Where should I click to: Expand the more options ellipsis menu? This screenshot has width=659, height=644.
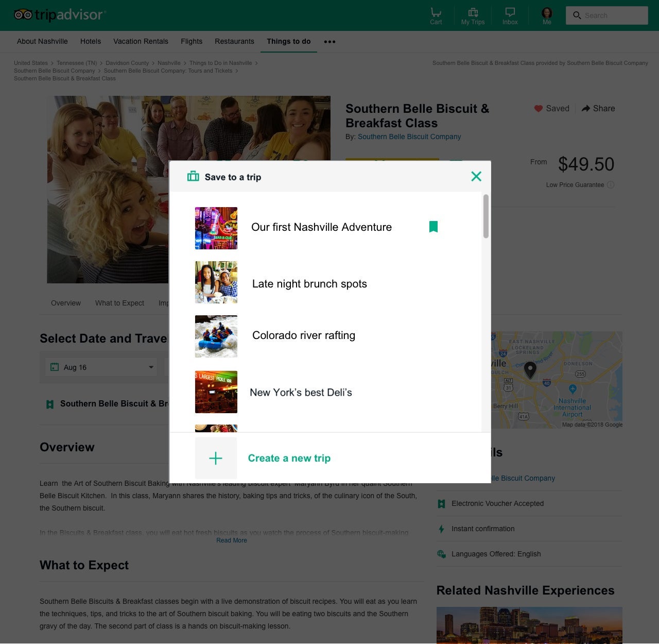pyautogui.click(x=329, y=42)
